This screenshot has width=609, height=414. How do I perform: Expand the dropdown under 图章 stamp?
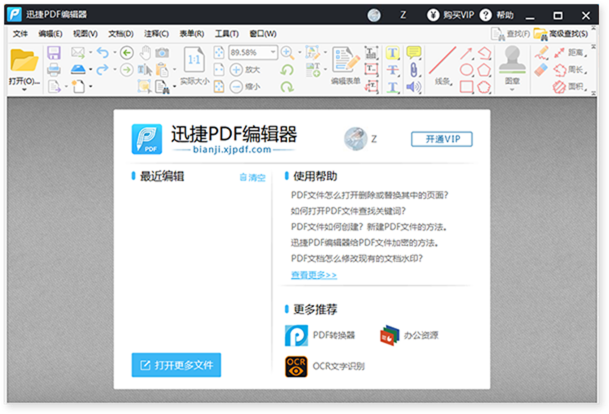coord(512,90)
